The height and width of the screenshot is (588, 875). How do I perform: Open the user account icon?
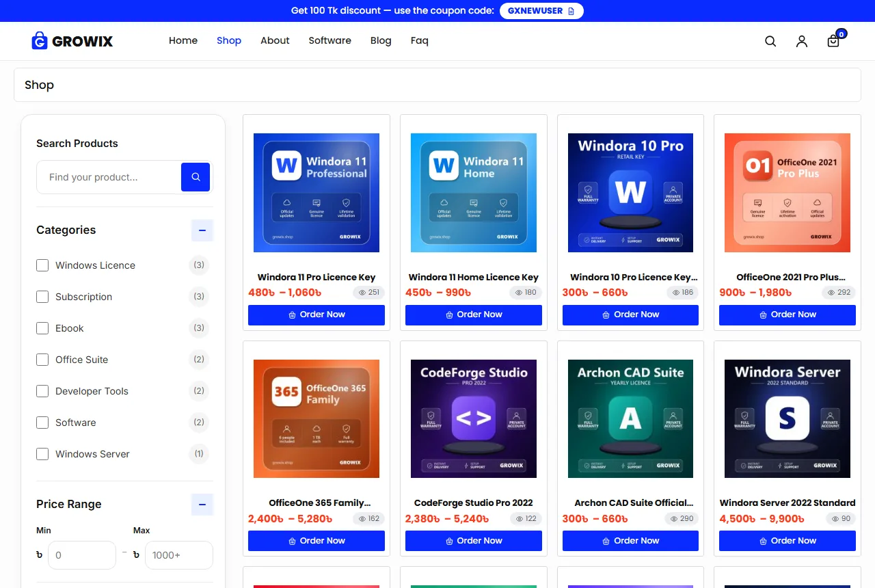pyautogui.click(x=802, y=41)
